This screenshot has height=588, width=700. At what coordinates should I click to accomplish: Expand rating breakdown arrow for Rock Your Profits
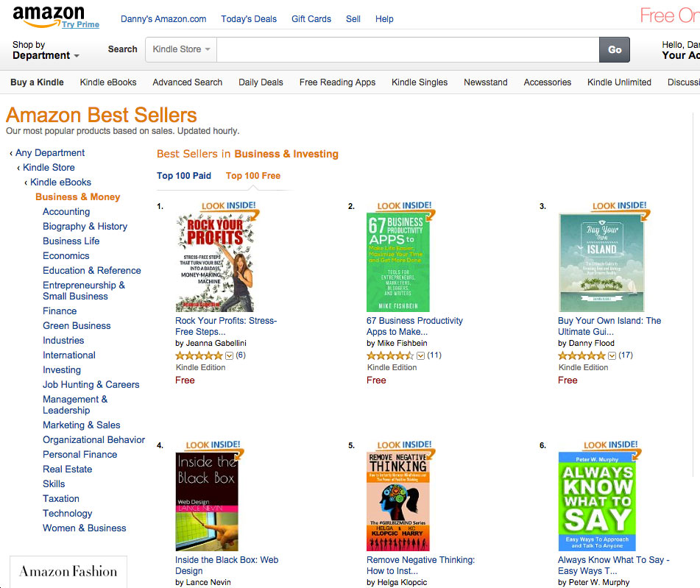(x=229, y=356)
